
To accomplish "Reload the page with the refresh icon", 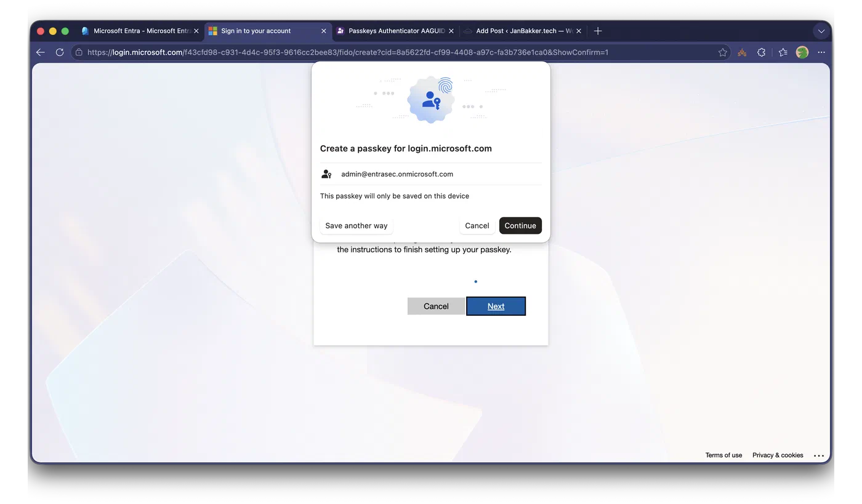I will (x=60, y=52).
